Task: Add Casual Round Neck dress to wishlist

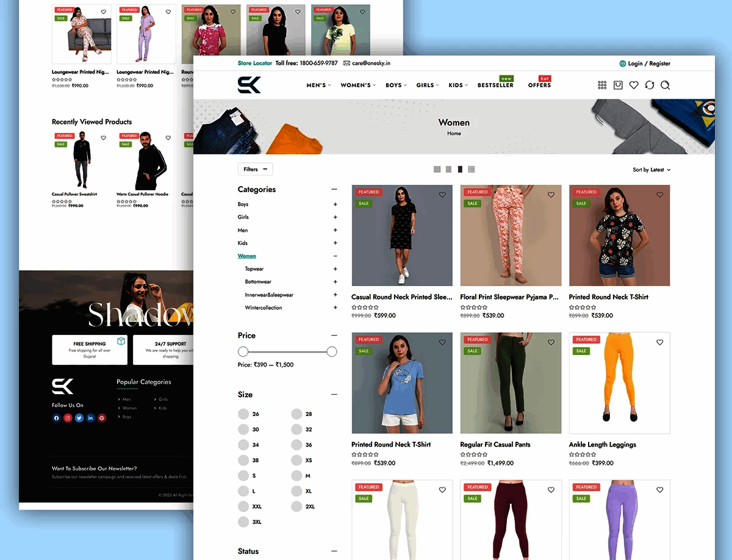Action: pos(442,195)
